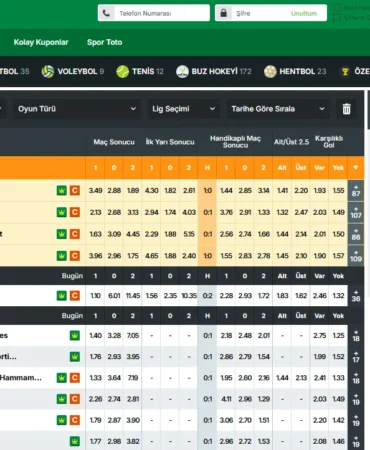Screen dimensions: 370x450
Task: Open the Spor Toto menu
Action: coord(105,42)
